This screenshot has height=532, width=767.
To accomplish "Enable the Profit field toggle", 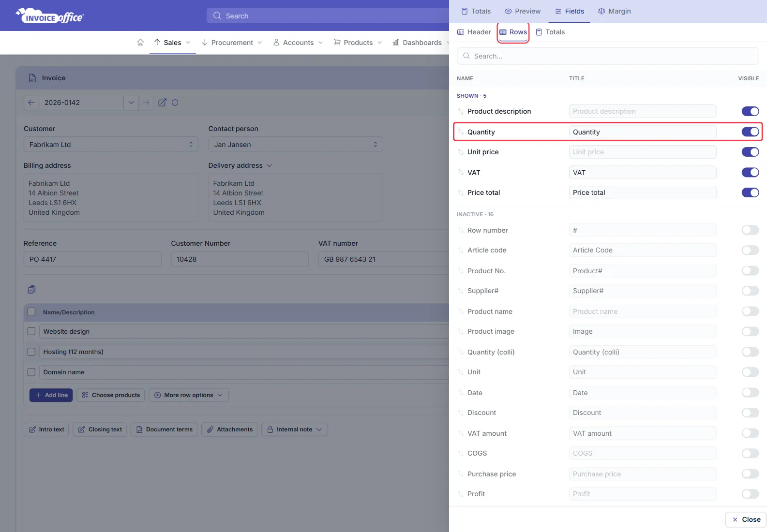I will 750,494.
